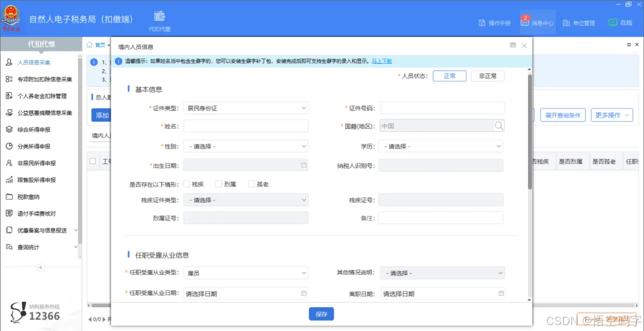This screenshot has height=331, width=644.
Task: Open the 其他情况说明 dropdown
Action: (442, 273)
